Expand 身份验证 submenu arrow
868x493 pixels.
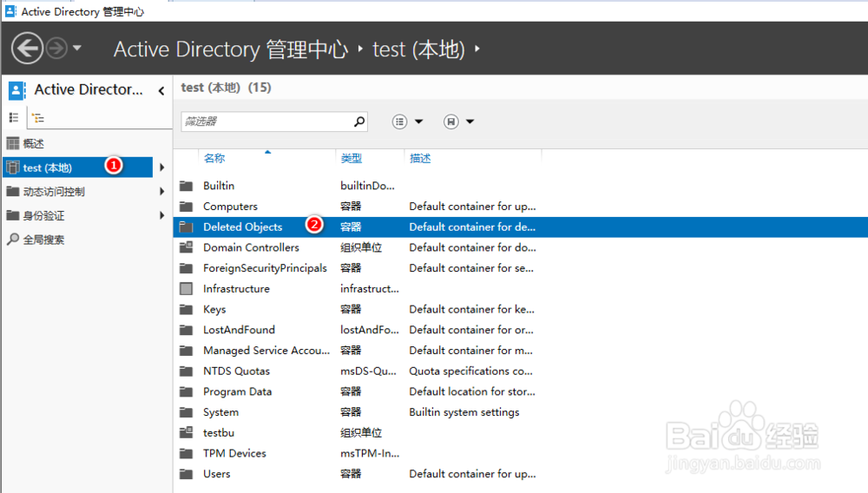pyautogui.click(x=161, y=215)
